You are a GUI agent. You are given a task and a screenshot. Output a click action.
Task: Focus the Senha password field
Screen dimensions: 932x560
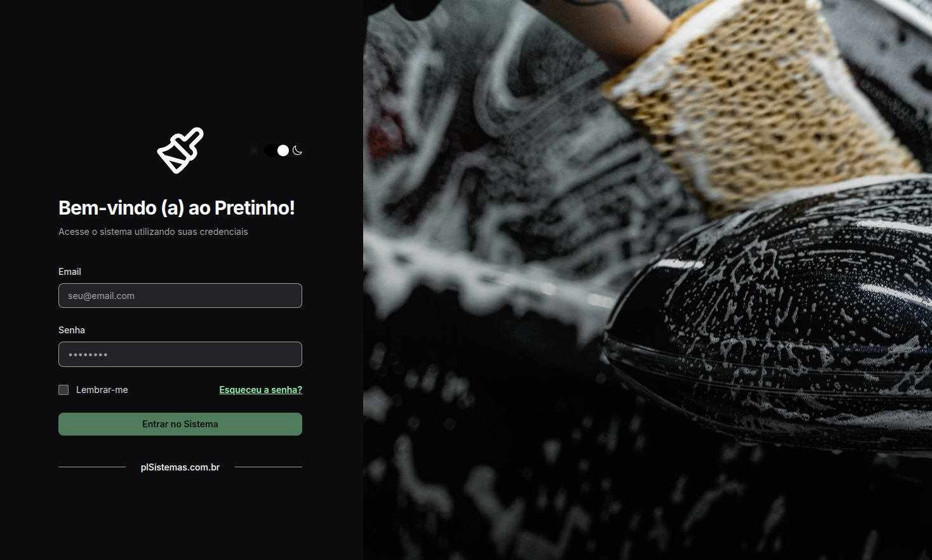click(180, 354)
